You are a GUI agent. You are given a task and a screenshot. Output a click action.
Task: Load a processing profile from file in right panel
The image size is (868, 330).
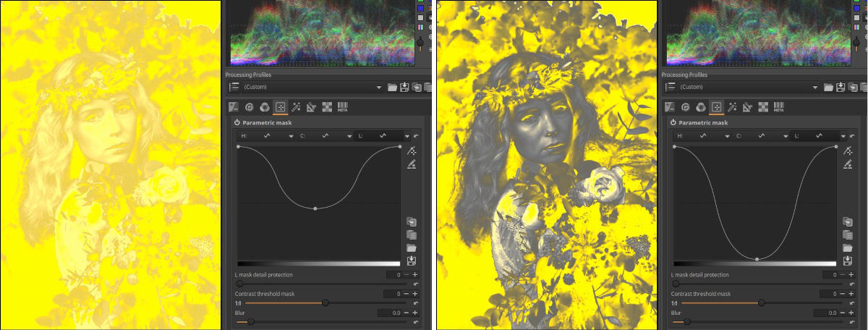pos(828,88)
